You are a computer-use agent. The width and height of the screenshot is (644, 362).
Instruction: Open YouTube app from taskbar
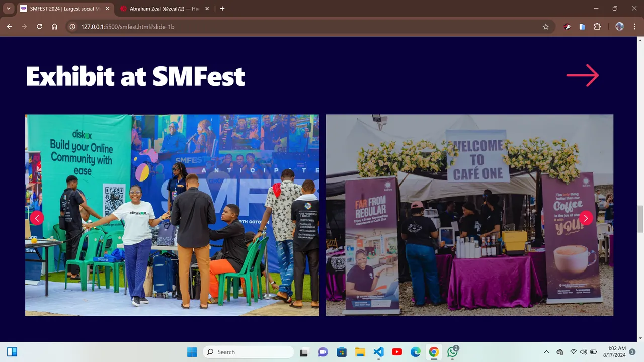point(397,352)
